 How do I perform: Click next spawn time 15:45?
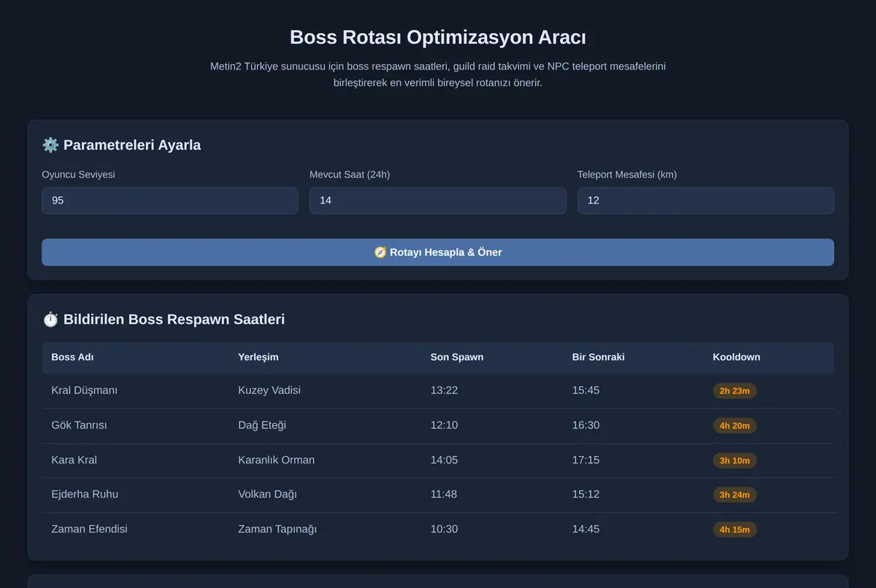pos(586,390)
